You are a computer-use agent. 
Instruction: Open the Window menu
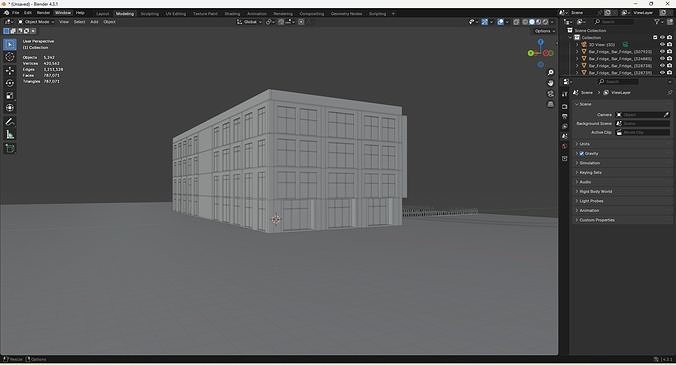point(63,13)
